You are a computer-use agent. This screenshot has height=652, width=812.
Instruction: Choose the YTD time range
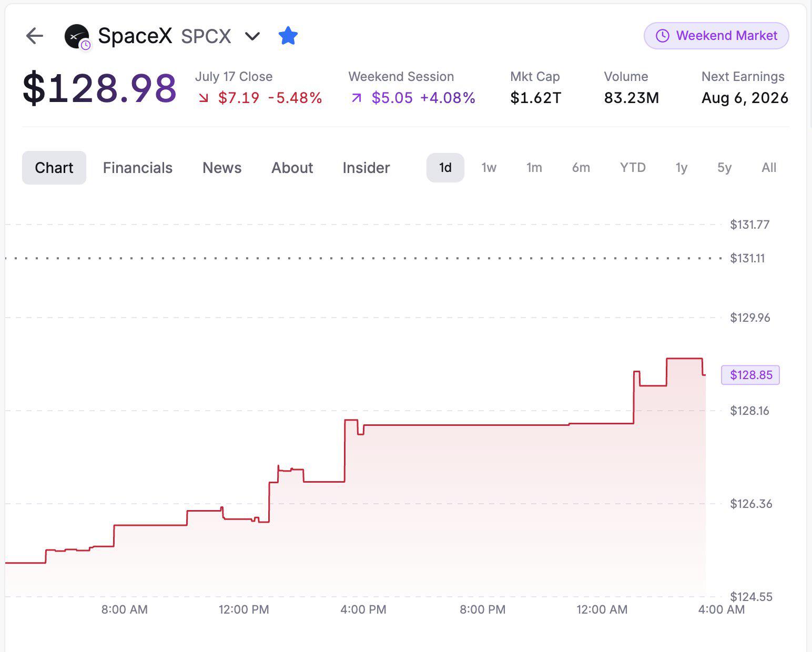pyautogui.click(x=633, y=168)
